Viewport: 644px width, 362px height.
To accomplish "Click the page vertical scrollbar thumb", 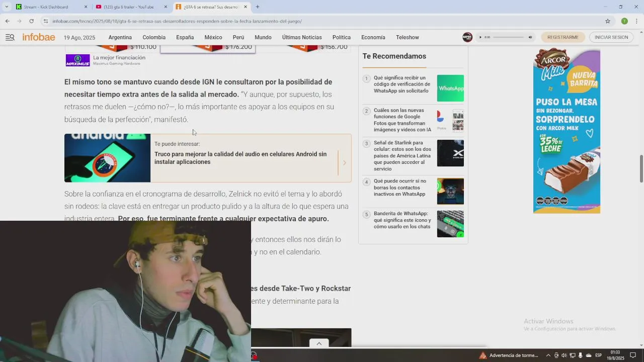I will [x=641, y=169].
